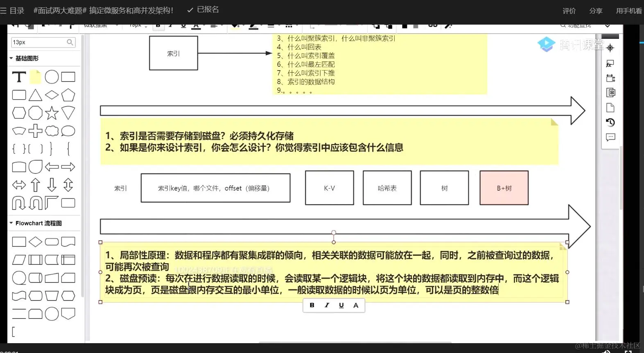
Task: Choose the flowchart predefined process shape
Action: pyautogui.click(x=35, y=260)
